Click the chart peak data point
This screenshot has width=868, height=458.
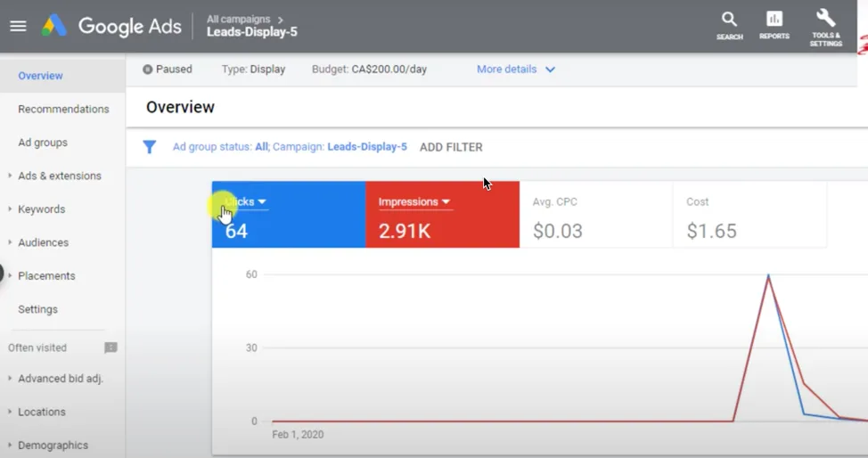coord(768,275)
